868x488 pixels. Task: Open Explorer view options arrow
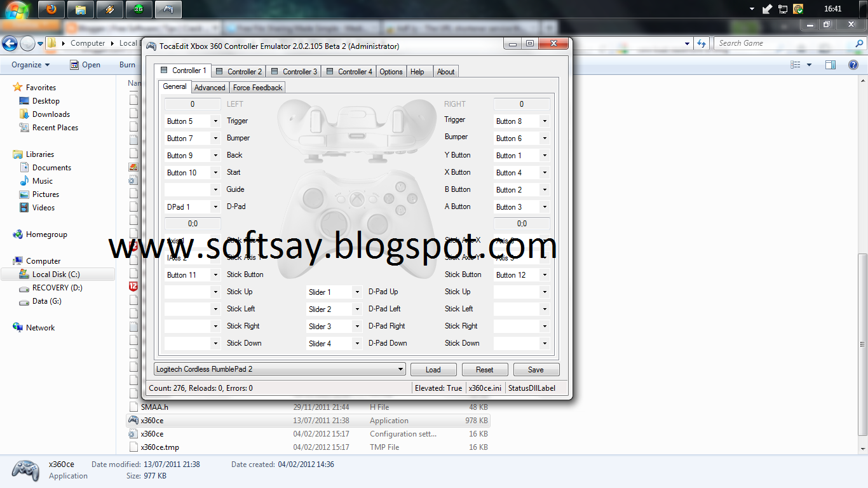809,65
